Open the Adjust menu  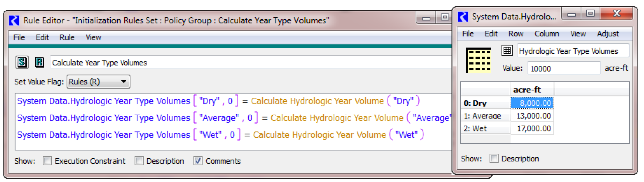608,33
